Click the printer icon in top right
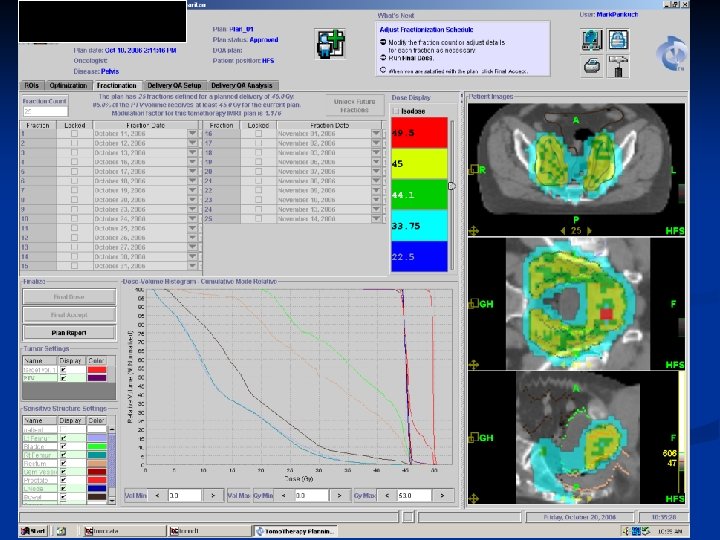This screenshot has width=720, height=540. click(591, 66)
